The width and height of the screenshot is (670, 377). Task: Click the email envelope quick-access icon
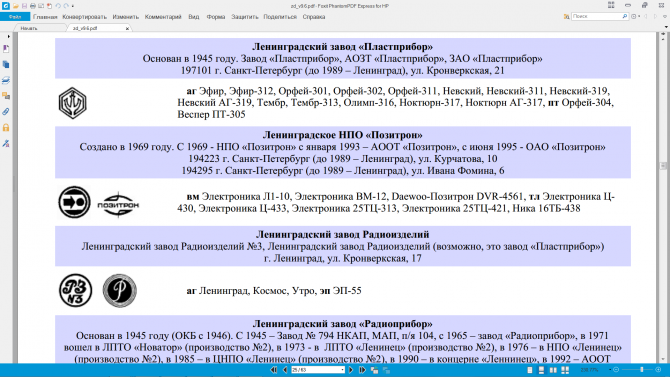(x=41, y=6)
